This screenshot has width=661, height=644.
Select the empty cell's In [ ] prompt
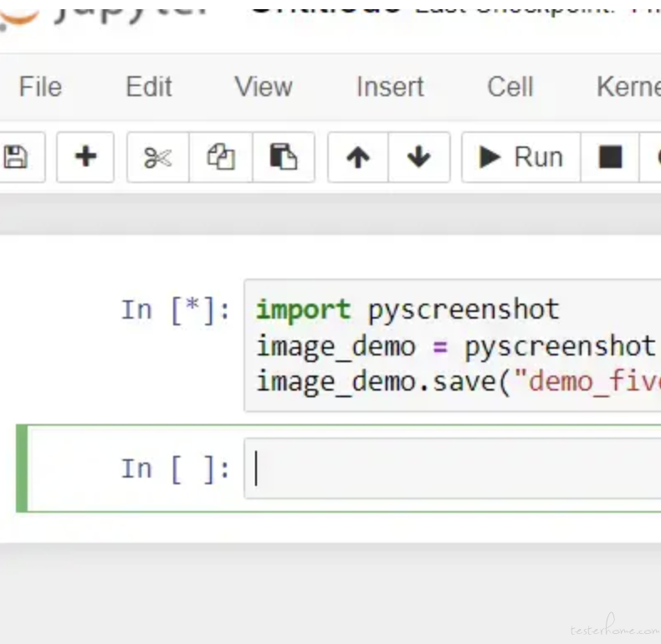(175, 469)
